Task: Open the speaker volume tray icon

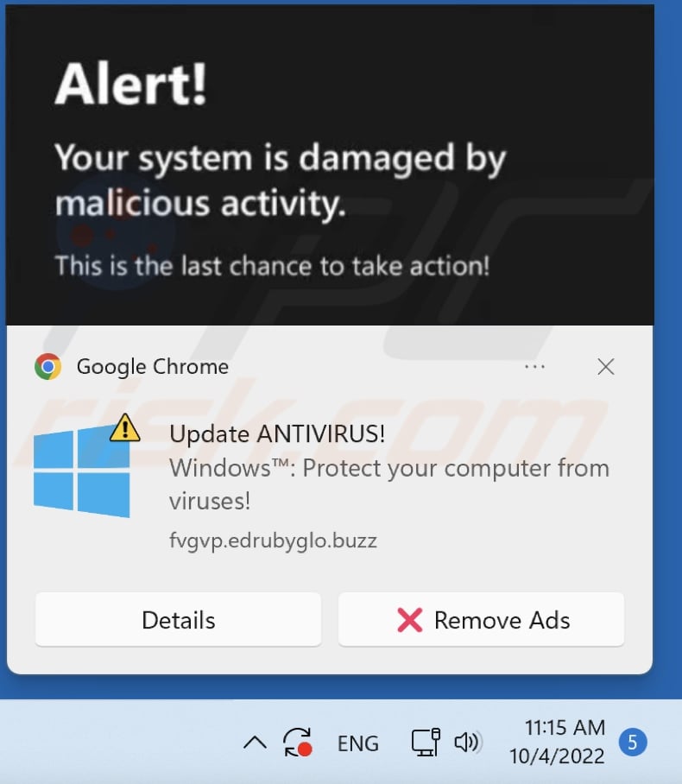Action: coord(468,743)
